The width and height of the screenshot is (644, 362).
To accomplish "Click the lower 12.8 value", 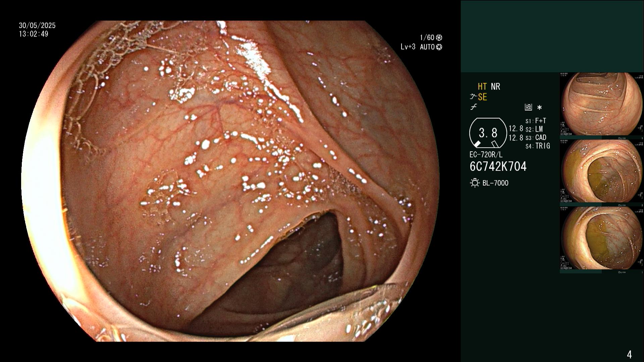I will (x=516, y=137).
